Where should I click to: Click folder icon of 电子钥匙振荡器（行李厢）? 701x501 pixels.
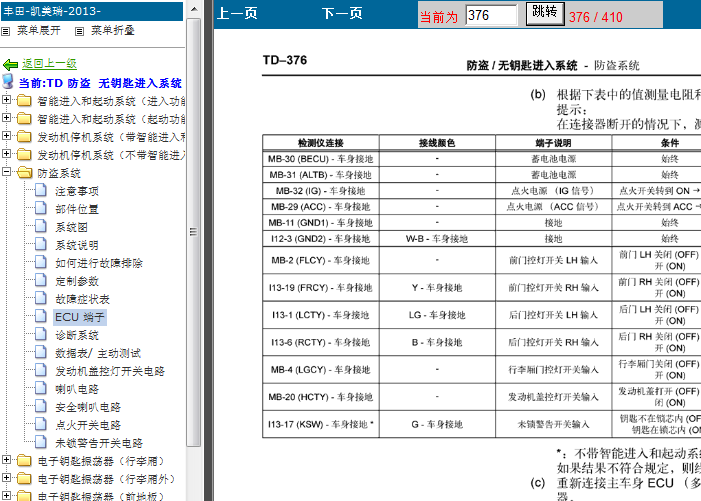click(x=24, y=461)
